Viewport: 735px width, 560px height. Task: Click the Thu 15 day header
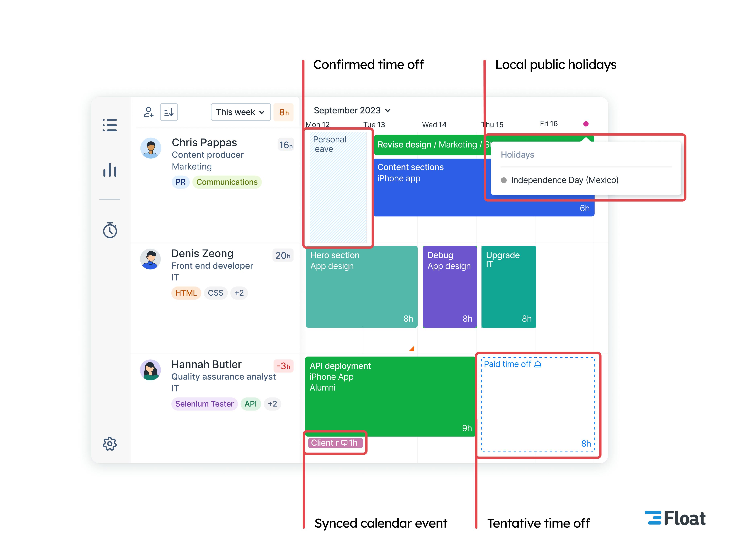point(492,125)
